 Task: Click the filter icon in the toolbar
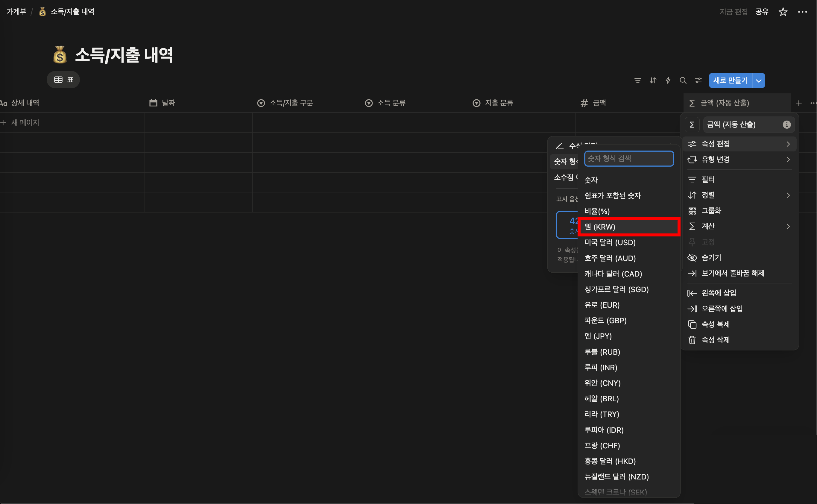(x=637, y=80)
